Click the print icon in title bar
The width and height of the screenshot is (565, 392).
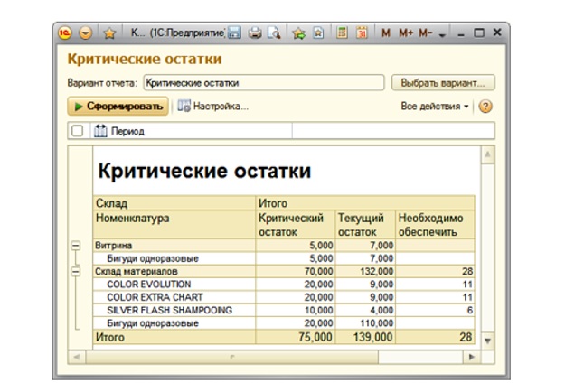click(x=255, y=33)
